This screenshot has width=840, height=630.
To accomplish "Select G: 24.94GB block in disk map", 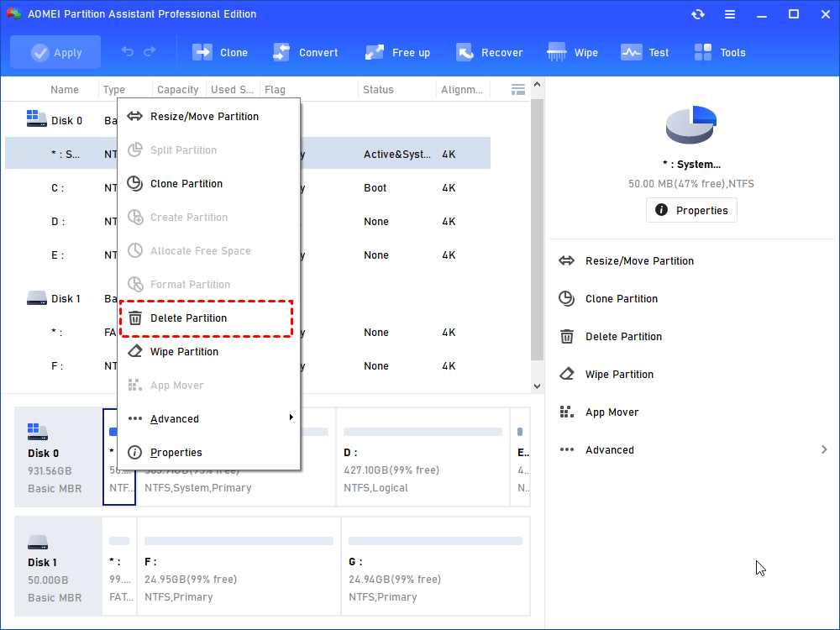I will tap(435, 567).
